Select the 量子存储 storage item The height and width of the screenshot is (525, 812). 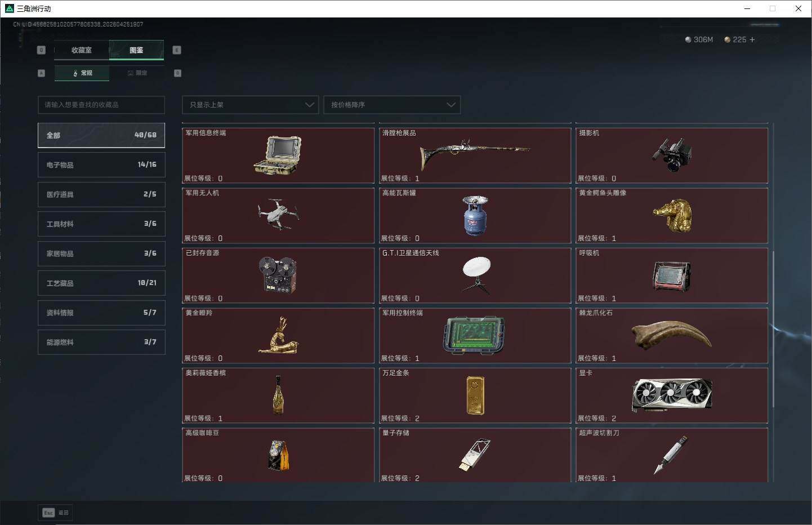click(475, 455)
